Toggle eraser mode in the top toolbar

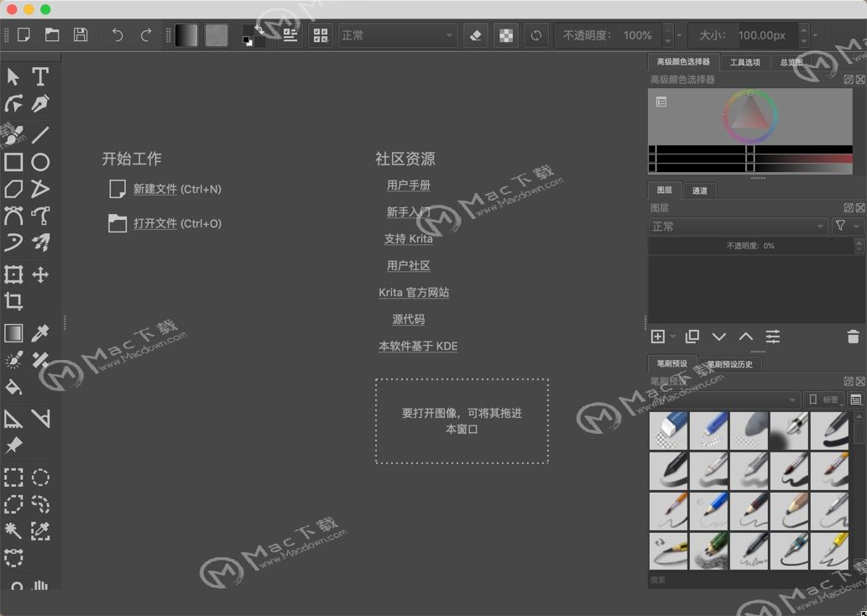click(475, 35)
